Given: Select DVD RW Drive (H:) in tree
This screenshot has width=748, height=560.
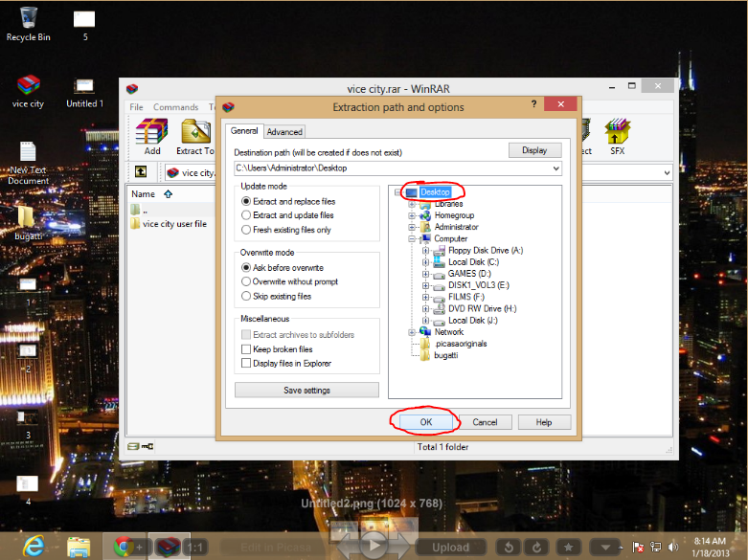Looking at the screenshot, I should 482,308.
